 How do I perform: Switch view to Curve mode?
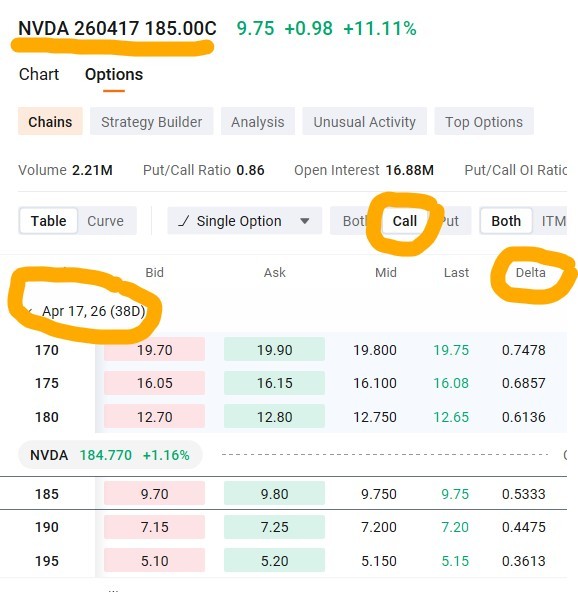tap(105, 221)
